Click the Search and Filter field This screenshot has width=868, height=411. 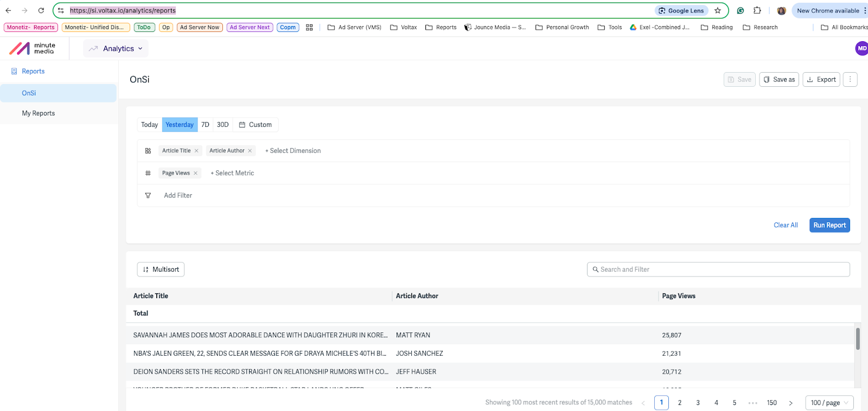[718, 269]
